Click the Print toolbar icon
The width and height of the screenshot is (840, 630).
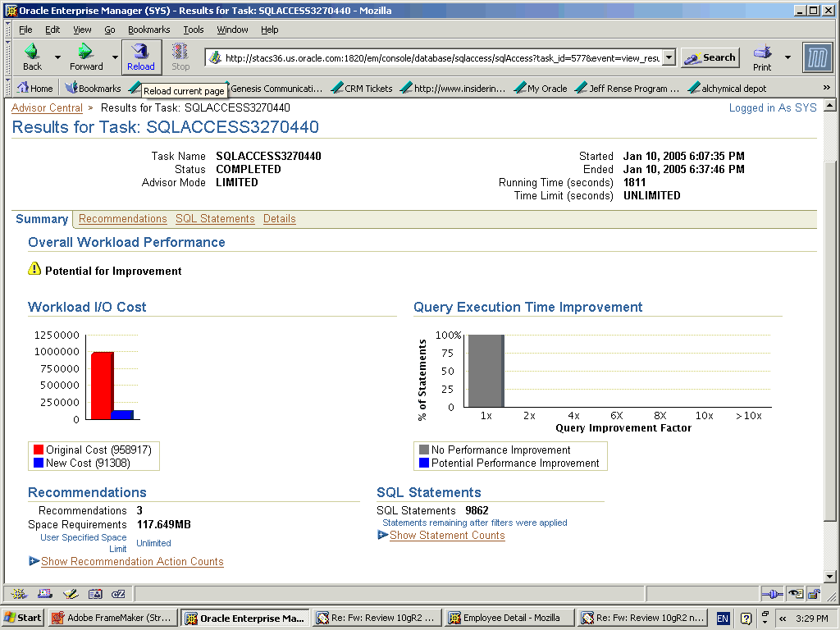pos(762,57)
